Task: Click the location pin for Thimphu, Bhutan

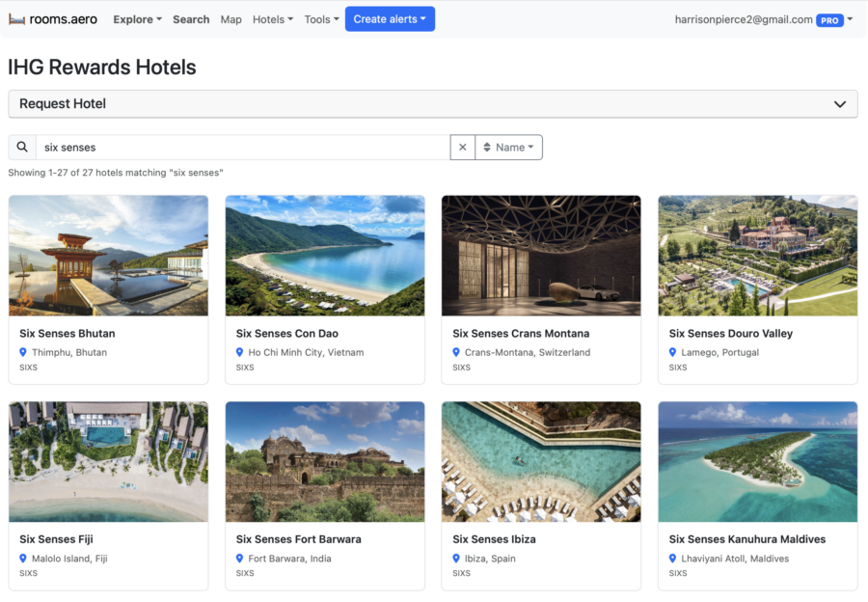Action: click(23, 352)
